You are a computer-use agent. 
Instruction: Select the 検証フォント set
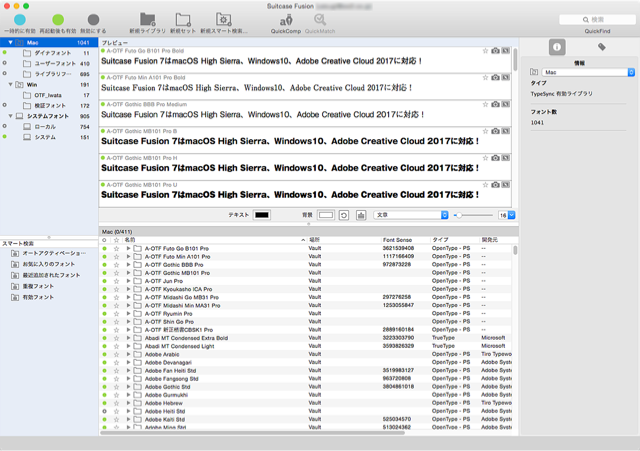click(49, 105)
